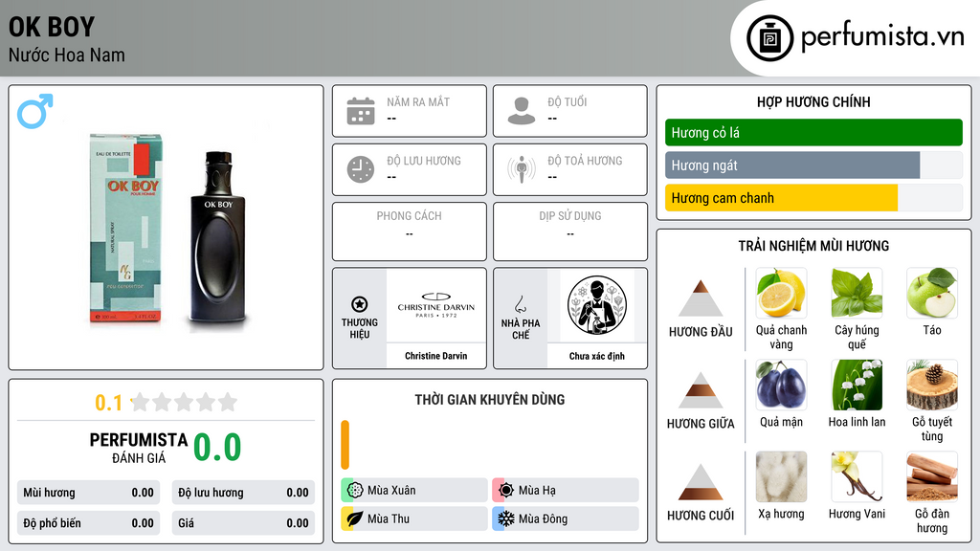Click the person icon beside Độ tuổi
The image size is (980, 551).
[x=522, y=111]
